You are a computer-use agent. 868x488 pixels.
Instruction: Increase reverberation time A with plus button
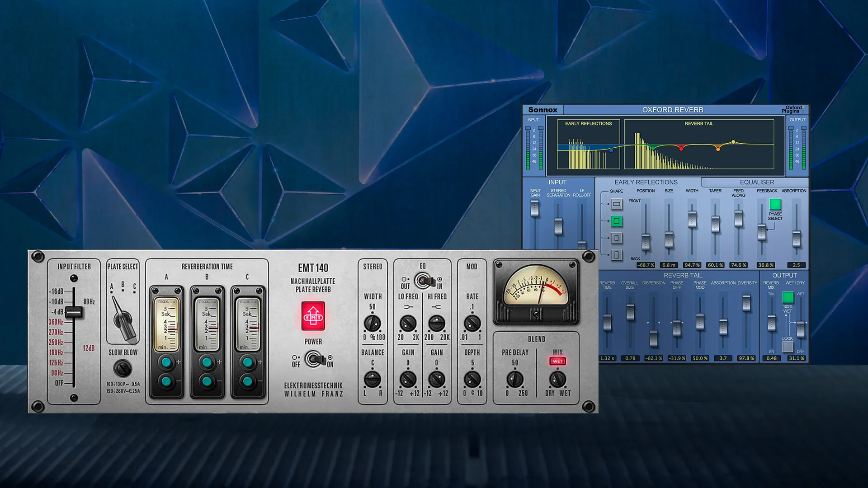coord(166,362)
